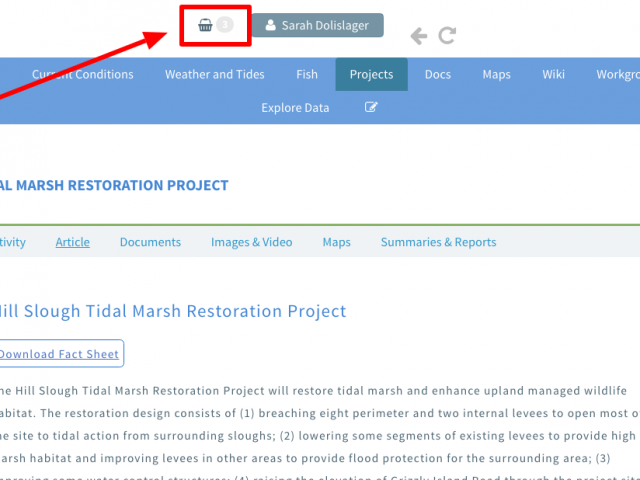Click the Download Fact Sheet link

[x=60, y=354]
